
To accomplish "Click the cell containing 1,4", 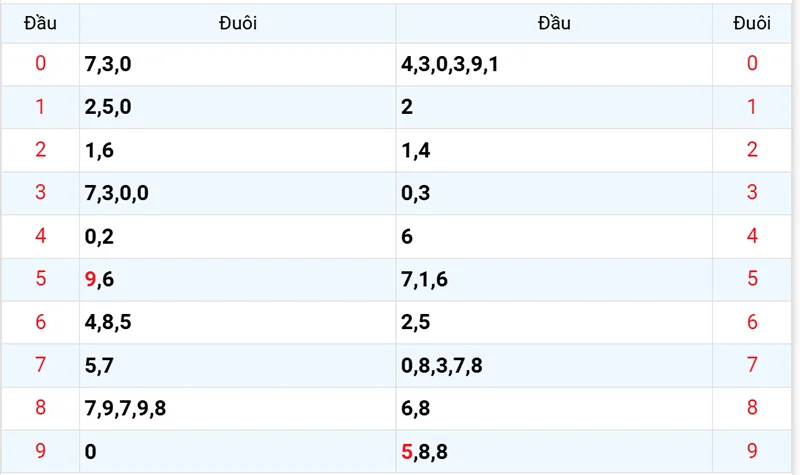I will pos(416,150).
